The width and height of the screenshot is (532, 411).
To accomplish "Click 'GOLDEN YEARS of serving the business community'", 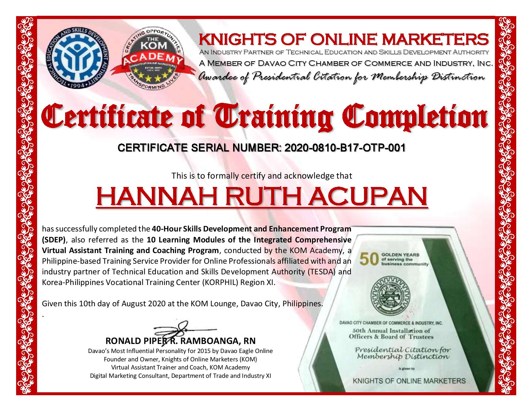I will click(404, 259).
